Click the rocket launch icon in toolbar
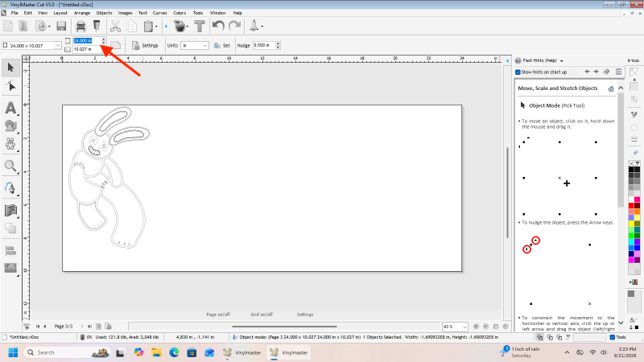The height and width of the screenshot is (362, 644). tap(254, 26)
